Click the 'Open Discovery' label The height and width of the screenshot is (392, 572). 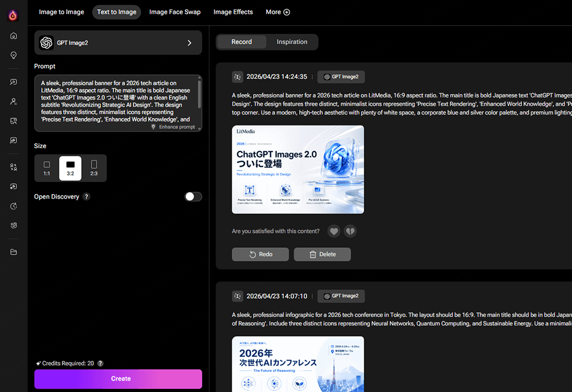[57, 197]
